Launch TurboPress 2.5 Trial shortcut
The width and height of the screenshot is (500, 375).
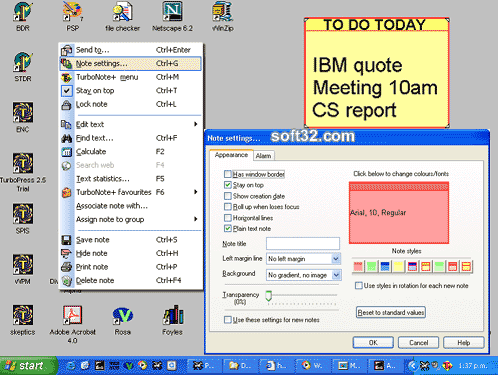(23, 172)
